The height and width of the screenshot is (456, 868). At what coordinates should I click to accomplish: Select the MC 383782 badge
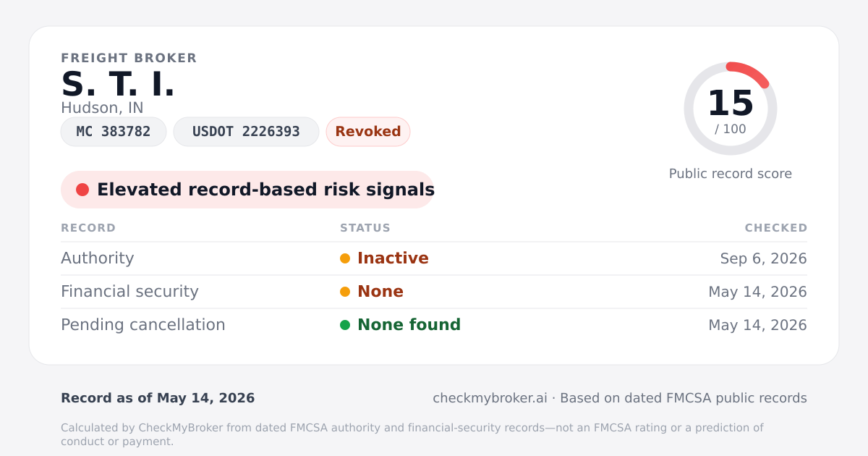pos(114,132)
